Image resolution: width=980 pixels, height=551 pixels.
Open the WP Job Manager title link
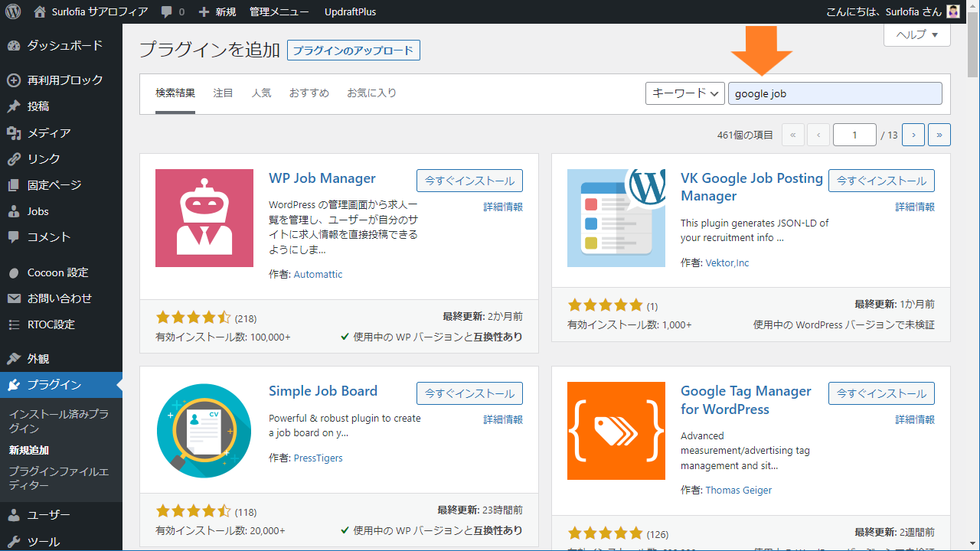322,178
